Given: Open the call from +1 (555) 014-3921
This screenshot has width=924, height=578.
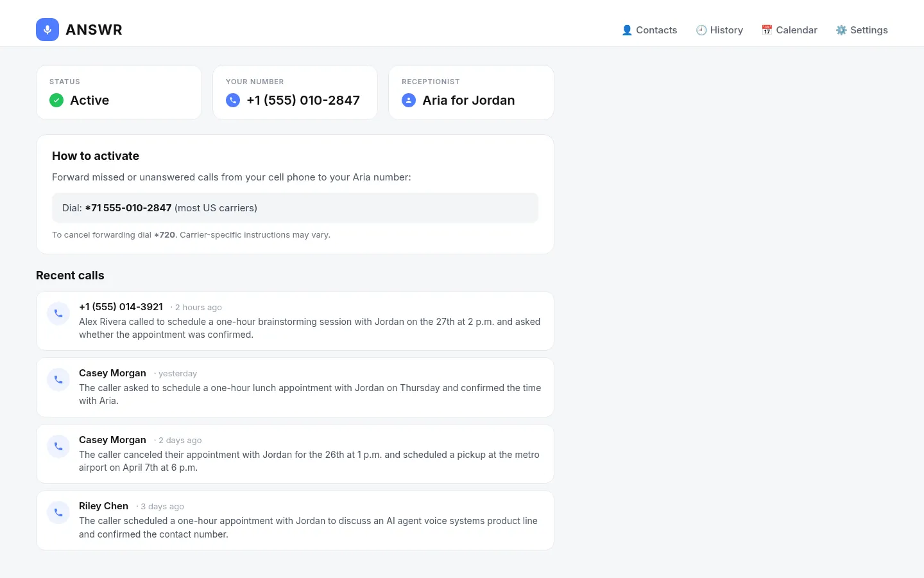Looking at the screenshot, I should (295, 321).
